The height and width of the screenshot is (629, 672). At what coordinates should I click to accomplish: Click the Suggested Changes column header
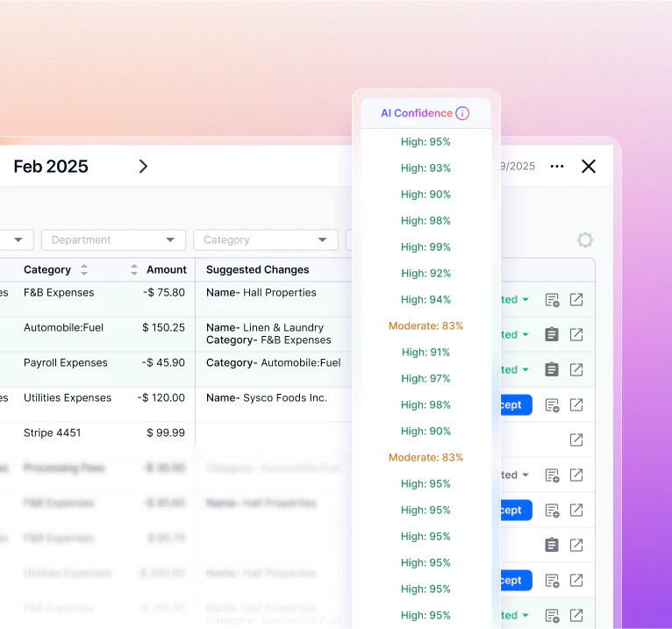[258, 270]
